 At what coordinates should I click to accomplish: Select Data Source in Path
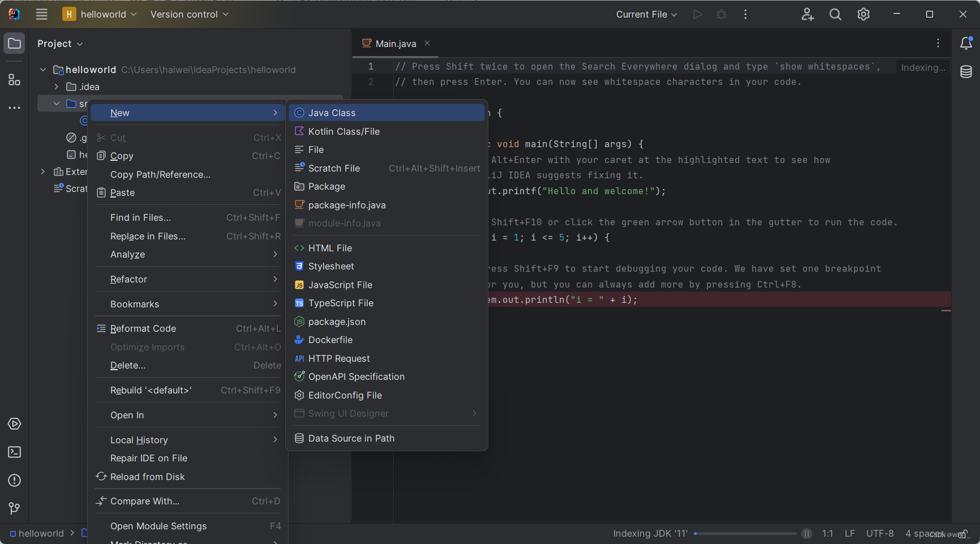[386, 438]
